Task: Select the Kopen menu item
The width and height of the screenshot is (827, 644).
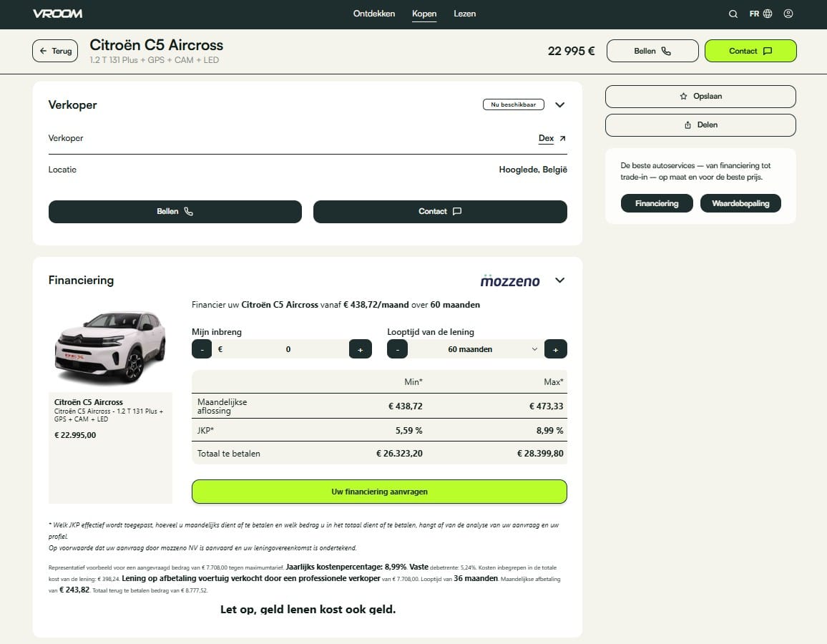Action: (424, 14)
